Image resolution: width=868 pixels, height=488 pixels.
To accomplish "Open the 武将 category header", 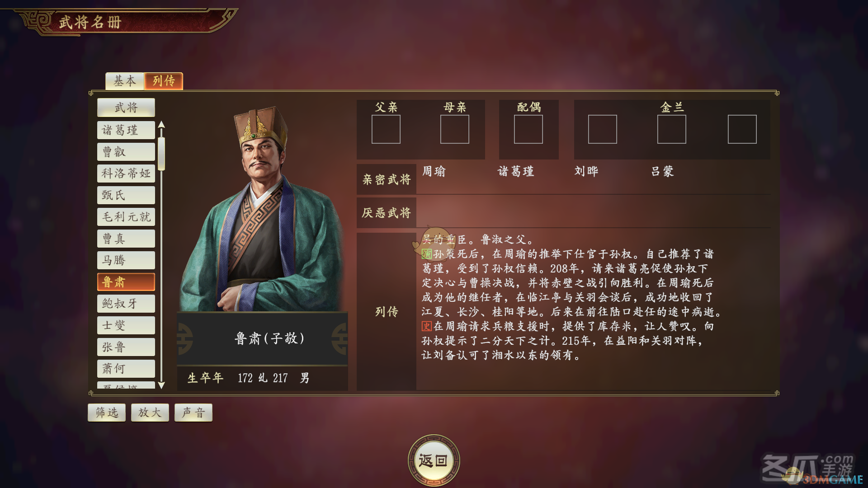I will 126,108.
